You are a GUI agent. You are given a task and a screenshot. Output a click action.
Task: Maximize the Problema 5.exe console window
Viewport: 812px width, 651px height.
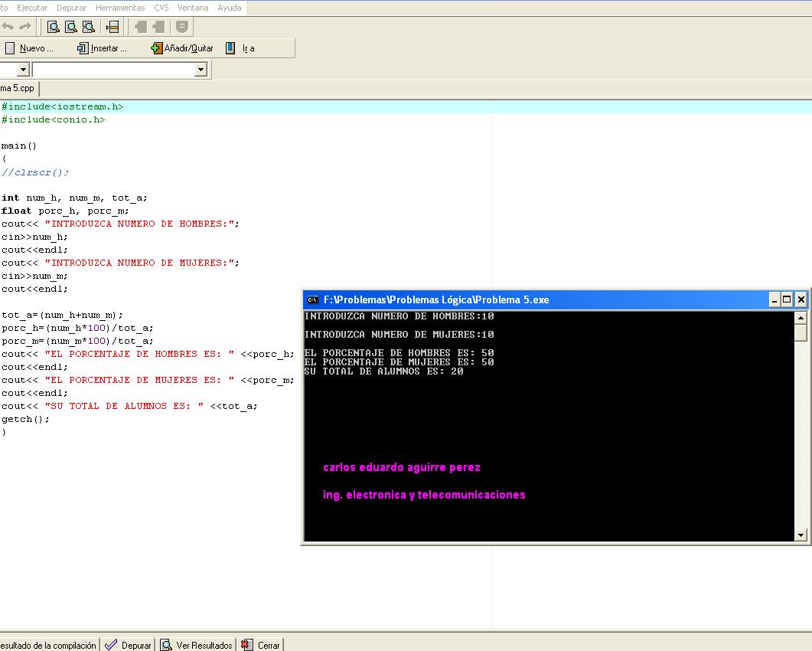click(788, 299)
